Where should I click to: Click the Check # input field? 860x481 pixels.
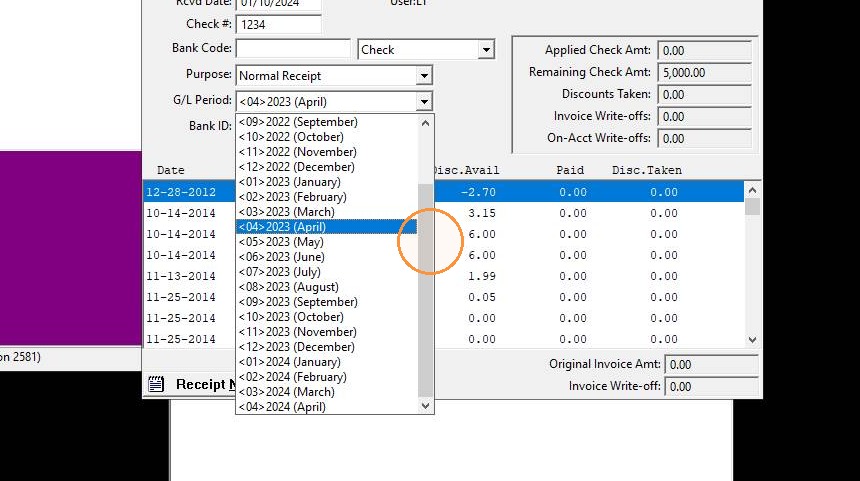point(279,24)
